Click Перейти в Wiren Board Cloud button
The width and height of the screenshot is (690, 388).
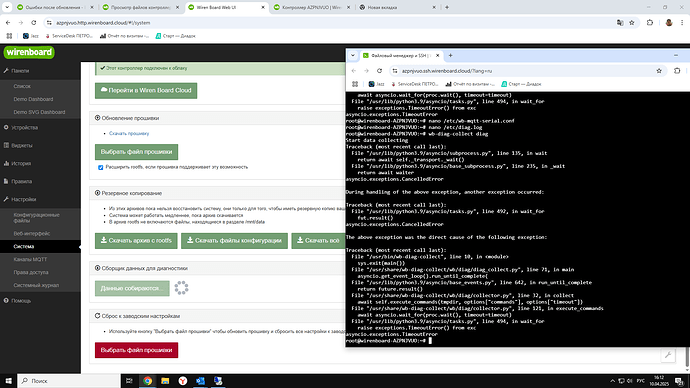[146, 91]
